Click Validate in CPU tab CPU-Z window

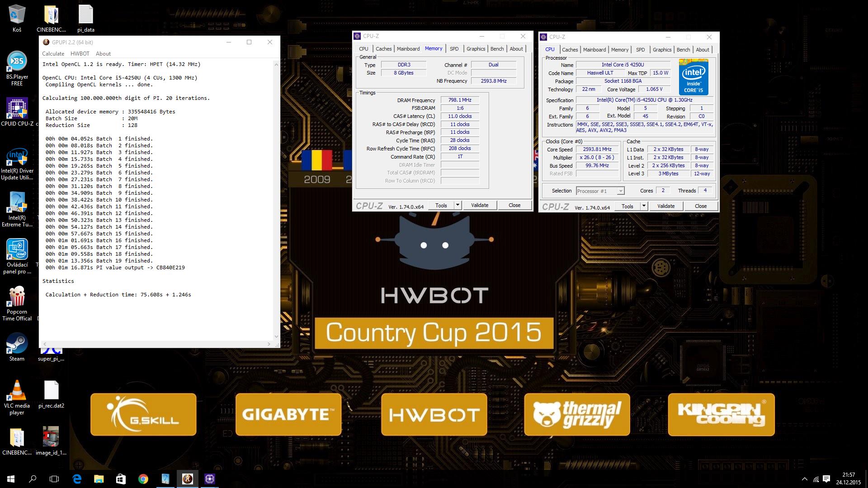click(666, 206)
